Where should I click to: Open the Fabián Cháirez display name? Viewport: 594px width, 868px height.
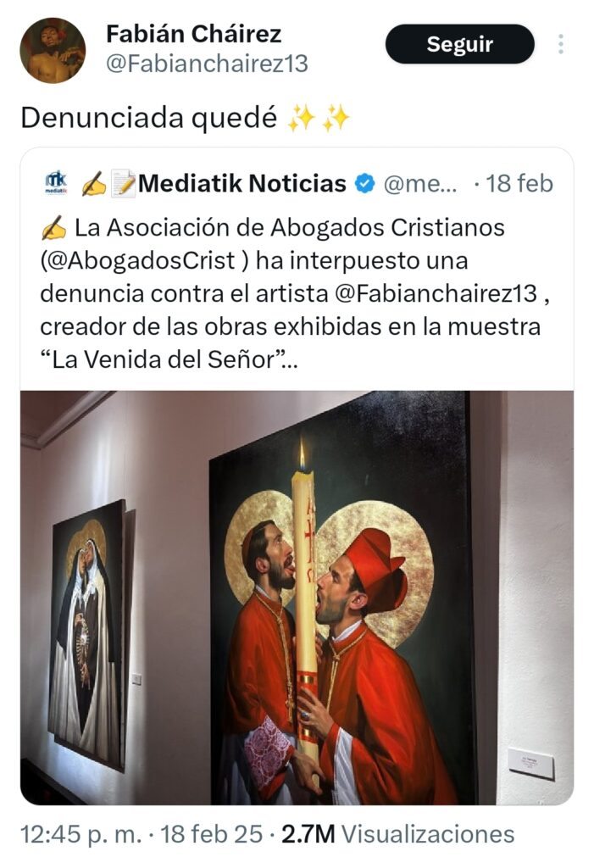pos(194,34)
